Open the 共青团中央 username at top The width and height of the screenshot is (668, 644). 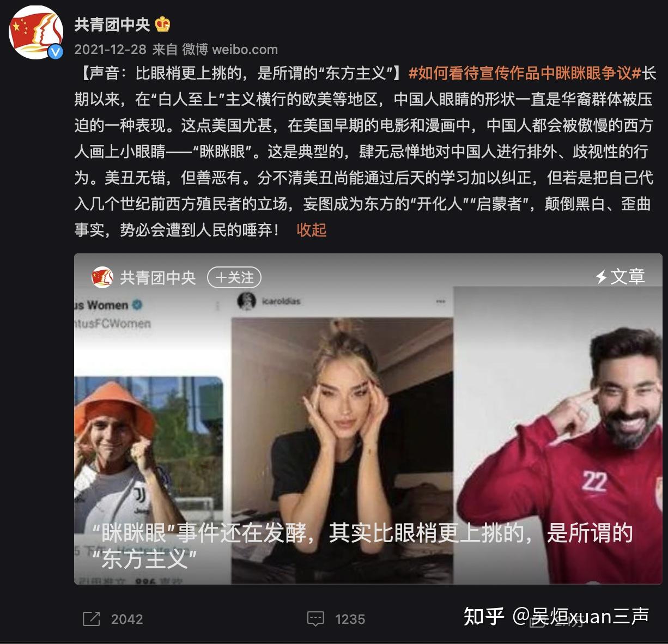click(112, 25)
